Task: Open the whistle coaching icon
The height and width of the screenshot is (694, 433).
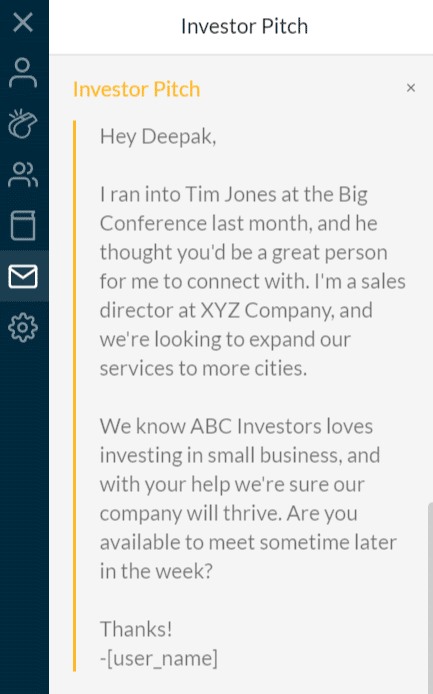Action: 23,123
